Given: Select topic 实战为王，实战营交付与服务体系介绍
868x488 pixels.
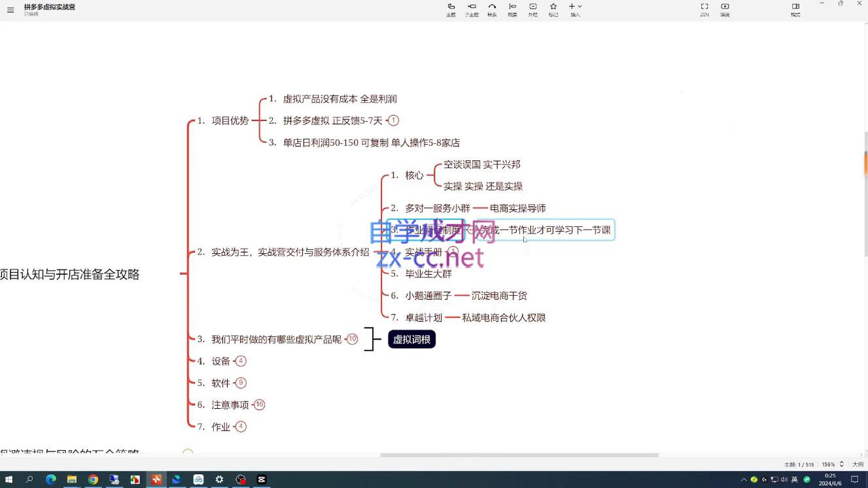Looking at the screenshot, I should coord(290,252).
